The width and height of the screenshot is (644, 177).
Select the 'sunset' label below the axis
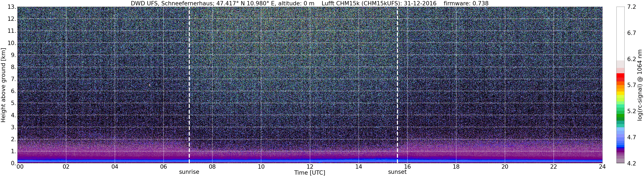coord(397,172)
